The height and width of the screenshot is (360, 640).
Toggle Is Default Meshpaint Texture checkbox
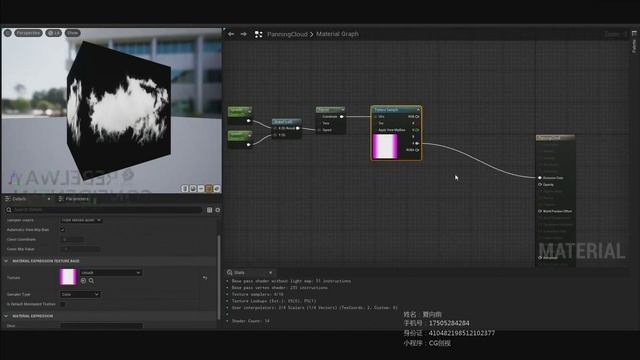(62, 304)
